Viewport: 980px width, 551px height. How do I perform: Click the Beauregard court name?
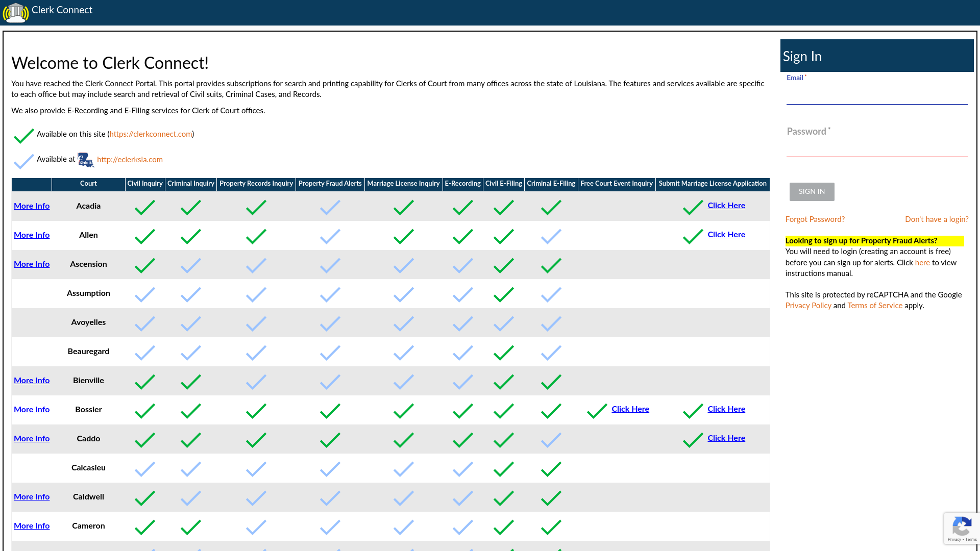(88, 352)
